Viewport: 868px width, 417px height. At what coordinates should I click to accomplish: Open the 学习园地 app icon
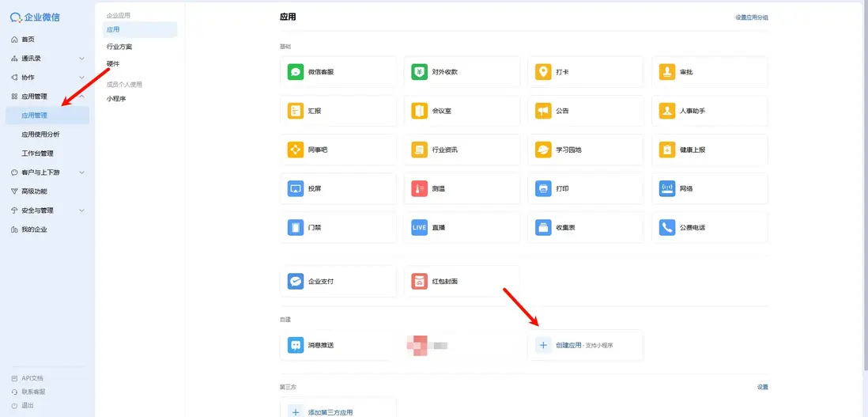(x=544, y=150)
